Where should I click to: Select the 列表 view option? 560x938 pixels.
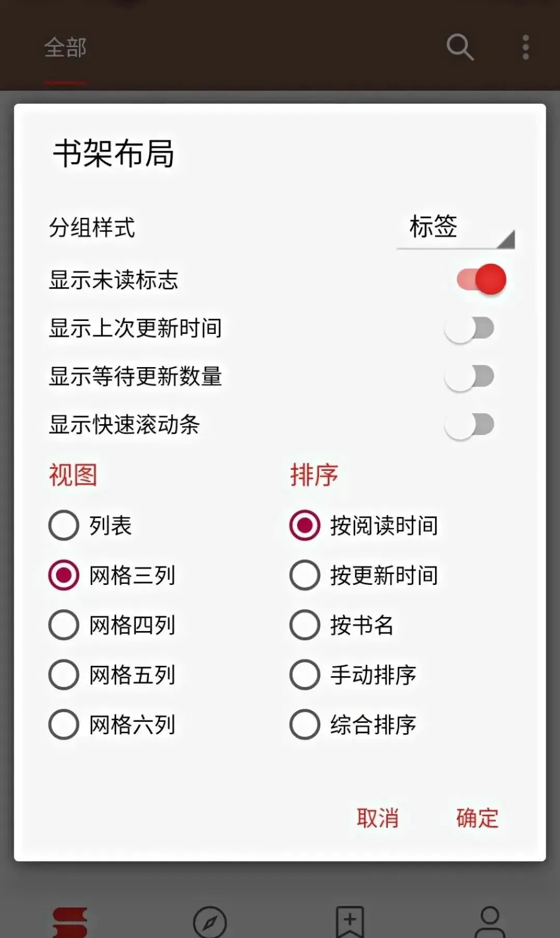[x=64, y=525]
